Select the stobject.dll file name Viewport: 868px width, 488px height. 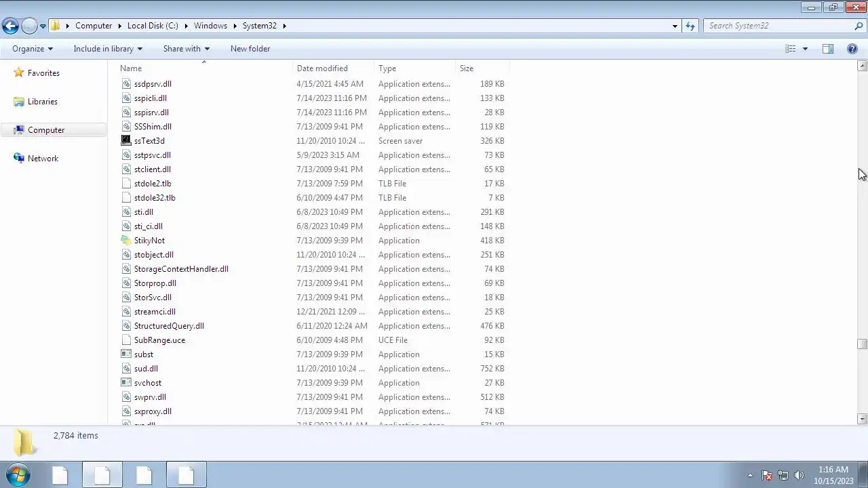[153, 255]
